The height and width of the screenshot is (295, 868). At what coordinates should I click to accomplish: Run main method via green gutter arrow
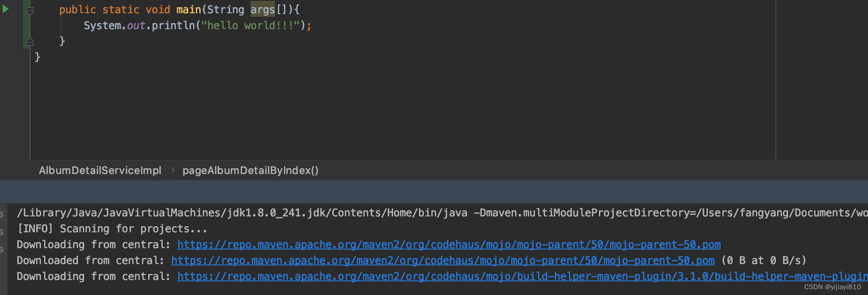click(6, 9)
